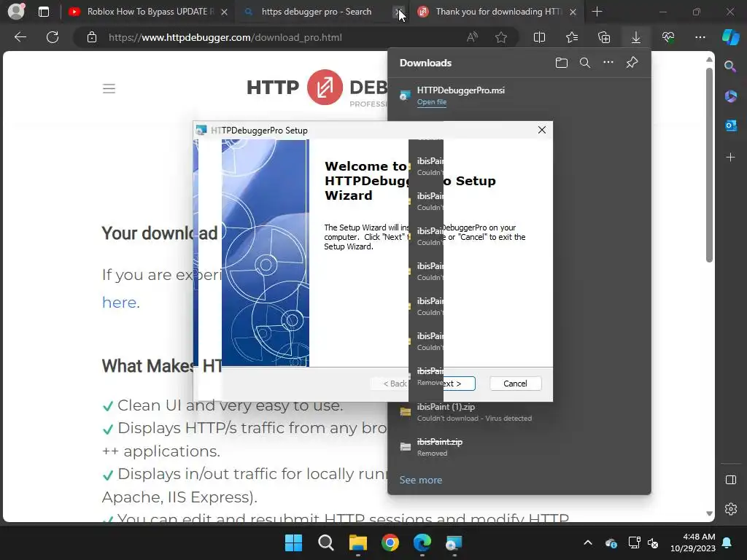Open sidebar settings gear

tap(731, 509)
